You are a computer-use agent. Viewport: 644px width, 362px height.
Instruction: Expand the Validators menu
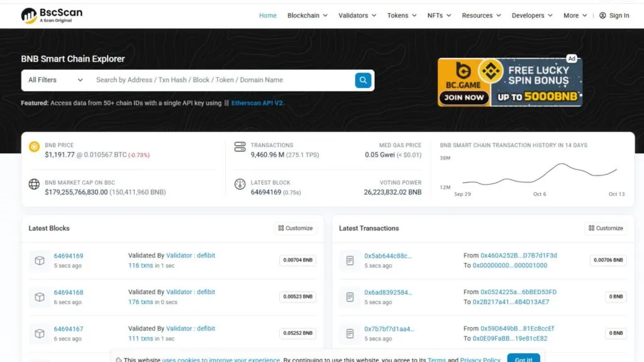click(357, 16)
